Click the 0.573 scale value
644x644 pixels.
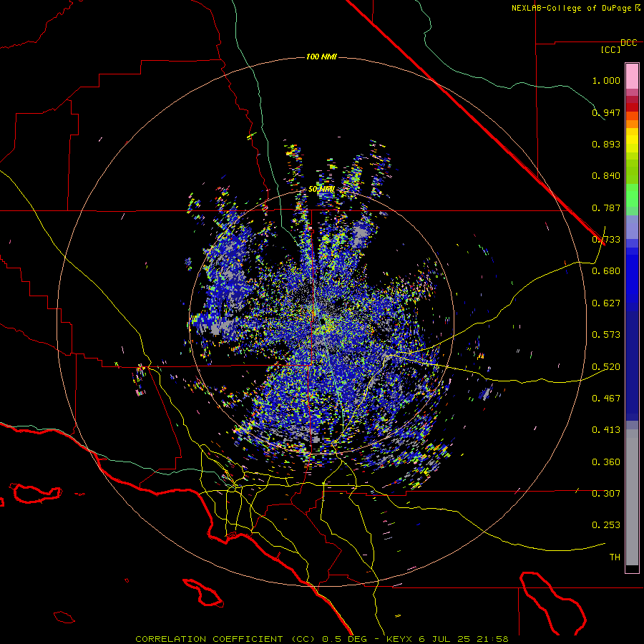click(606, 335)
